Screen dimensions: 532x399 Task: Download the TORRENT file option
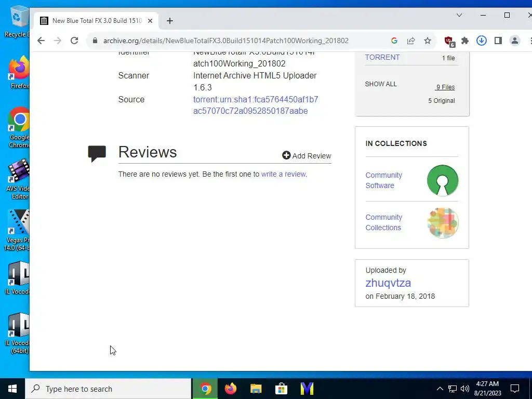pos(382,57)
